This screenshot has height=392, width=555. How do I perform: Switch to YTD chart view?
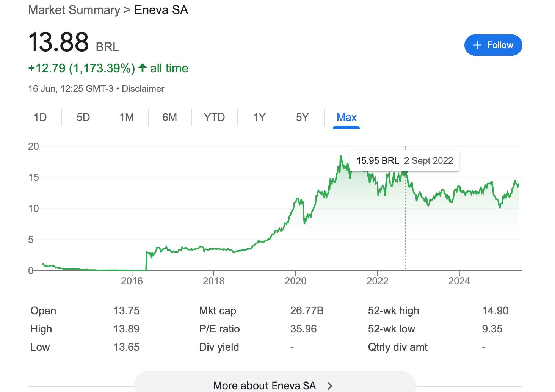(215, 118)
